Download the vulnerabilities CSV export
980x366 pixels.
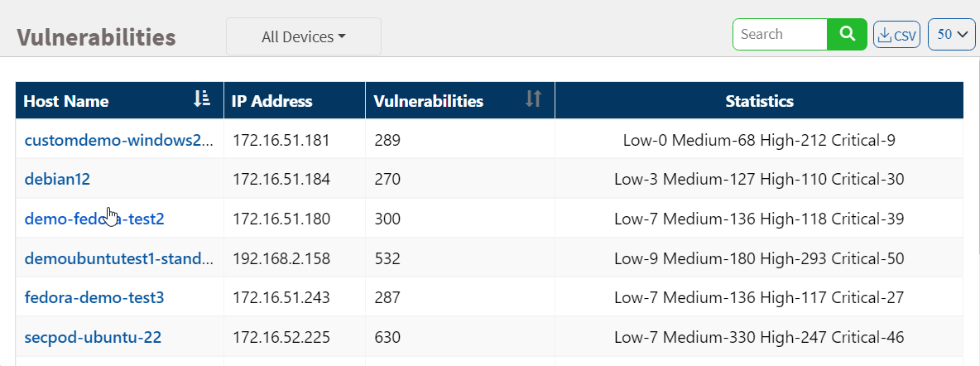coord(896,35)
